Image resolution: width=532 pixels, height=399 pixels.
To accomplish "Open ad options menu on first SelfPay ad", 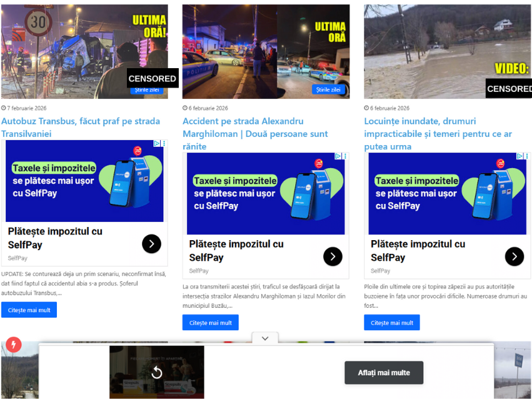I will tap(164, 144).
